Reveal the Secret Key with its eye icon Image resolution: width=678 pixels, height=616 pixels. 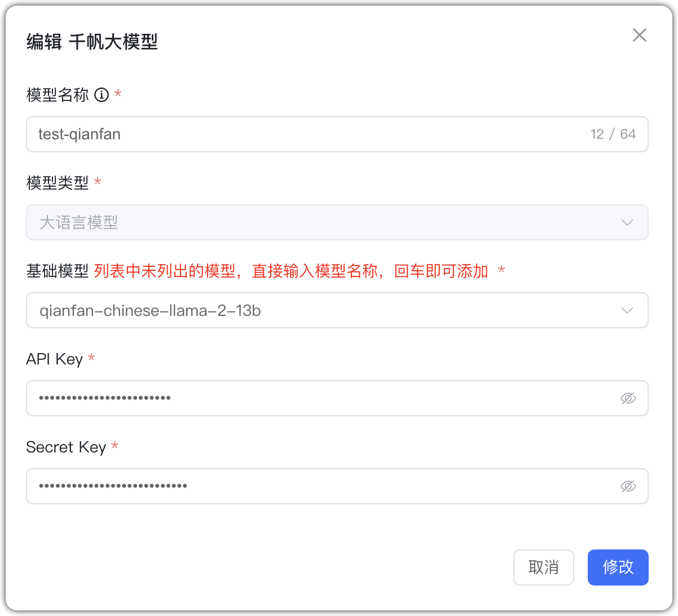628,486
